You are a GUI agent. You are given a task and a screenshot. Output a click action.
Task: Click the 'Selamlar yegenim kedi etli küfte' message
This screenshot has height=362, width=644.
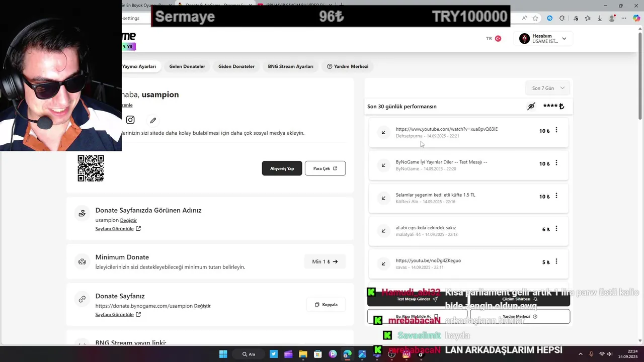tap(435, 195)
